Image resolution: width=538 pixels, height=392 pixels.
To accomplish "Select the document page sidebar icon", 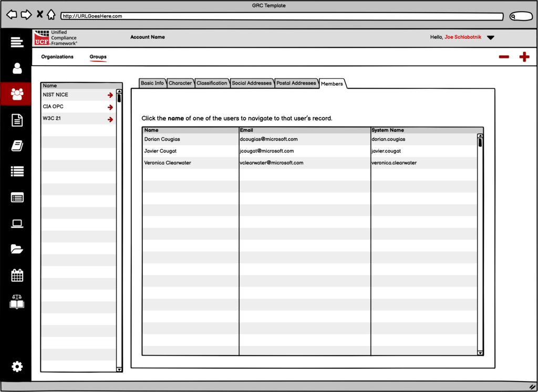I will point(17,120).
